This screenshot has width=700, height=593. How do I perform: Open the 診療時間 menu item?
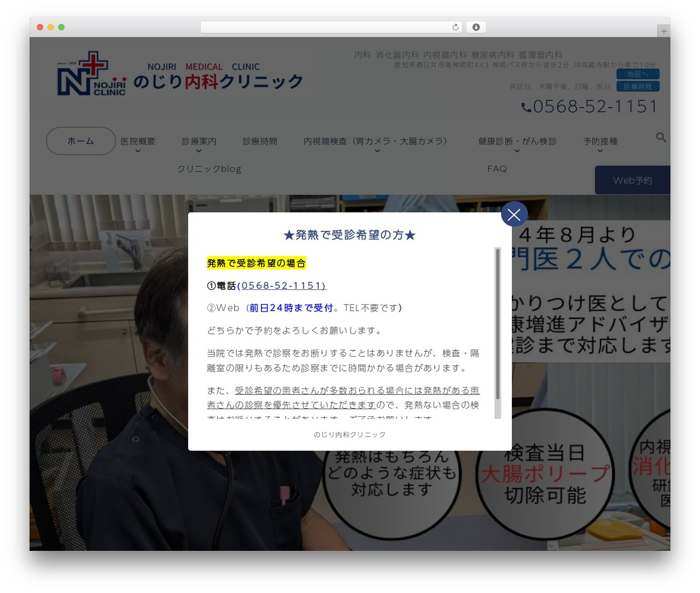click(x=260, y=141)
